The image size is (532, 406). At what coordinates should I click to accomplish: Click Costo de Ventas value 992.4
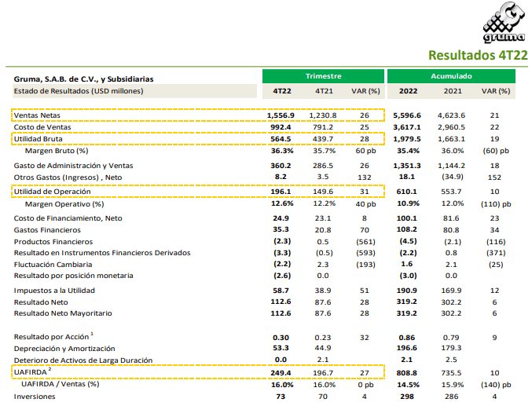(x=281, y=127)
